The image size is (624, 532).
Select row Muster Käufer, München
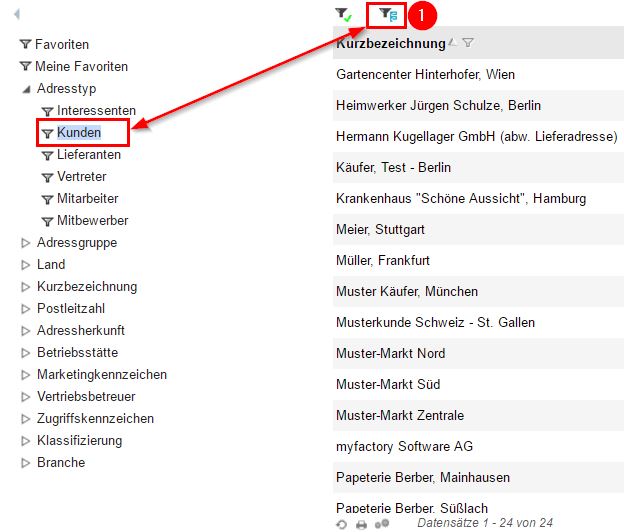point(478,292)
